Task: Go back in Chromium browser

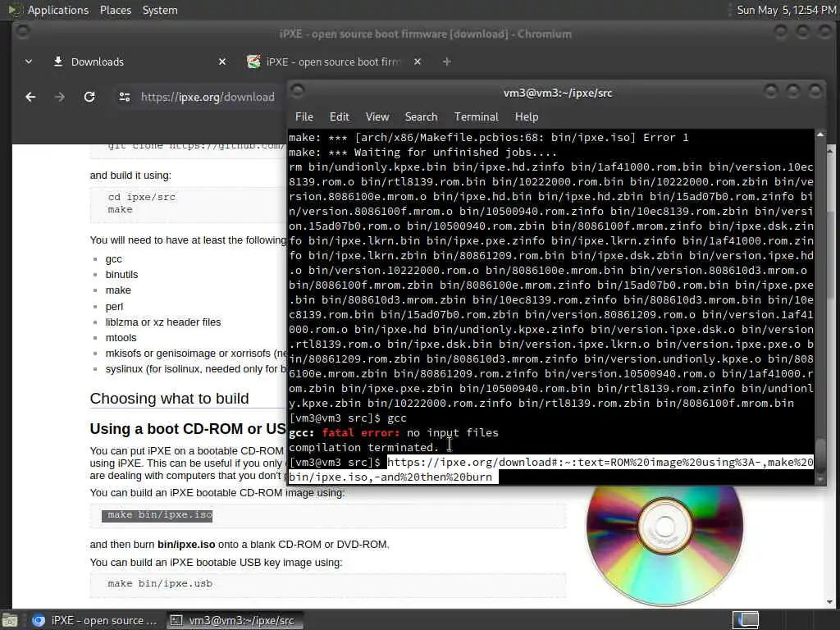Action: (x=30, y=97)
